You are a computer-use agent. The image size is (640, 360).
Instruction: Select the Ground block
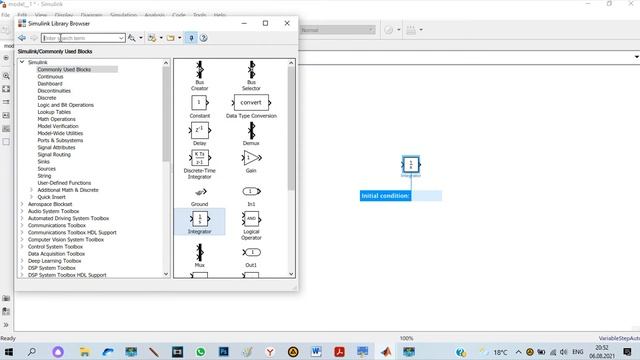pos(199,196)
